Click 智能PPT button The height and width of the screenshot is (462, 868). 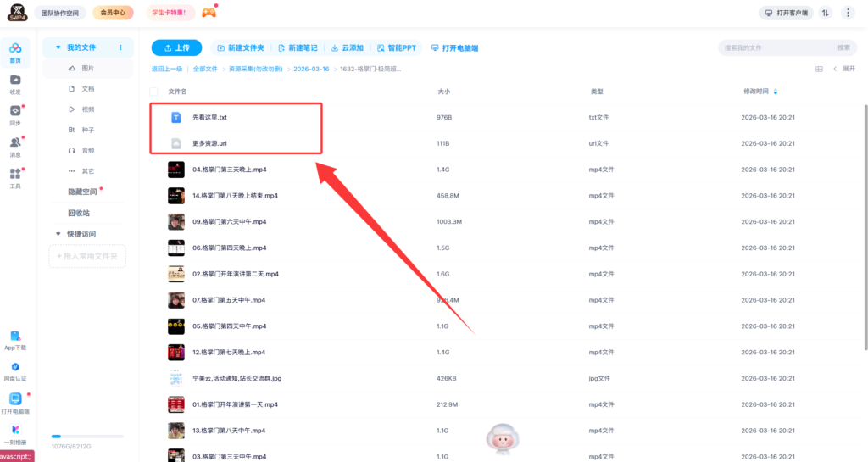click(x=397, y=48)
